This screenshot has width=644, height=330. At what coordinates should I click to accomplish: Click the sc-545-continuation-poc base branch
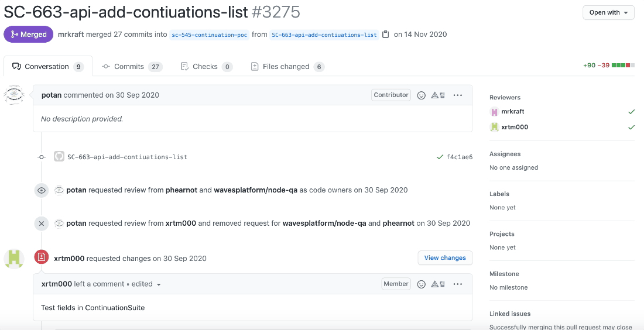(209, 35)
